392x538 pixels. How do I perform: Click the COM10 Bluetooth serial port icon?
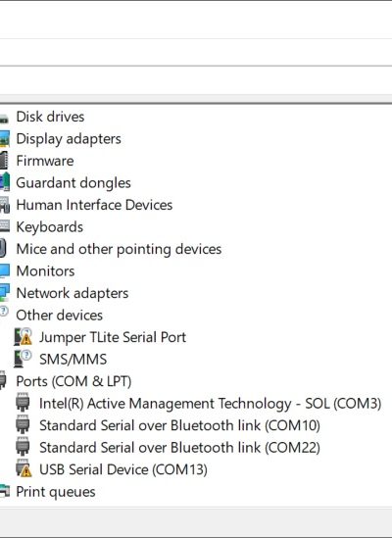pyautogui.click(x=23, y=425)
